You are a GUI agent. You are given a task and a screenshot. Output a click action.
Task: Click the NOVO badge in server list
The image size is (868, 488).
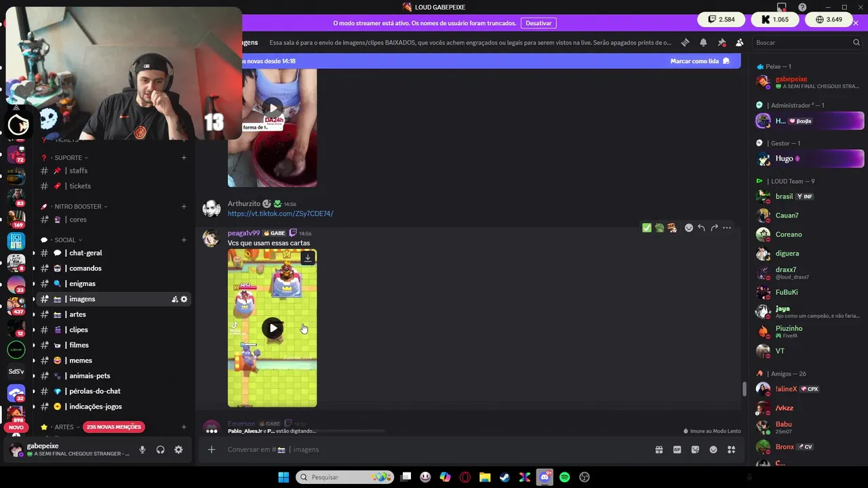click(16, 428)
